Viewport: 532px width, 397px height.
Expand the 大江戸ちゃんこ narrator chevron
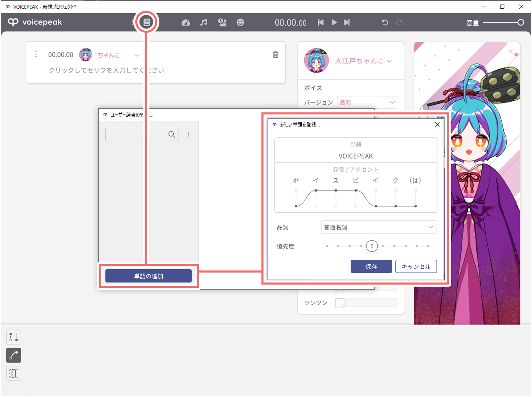tap(389, 61)
